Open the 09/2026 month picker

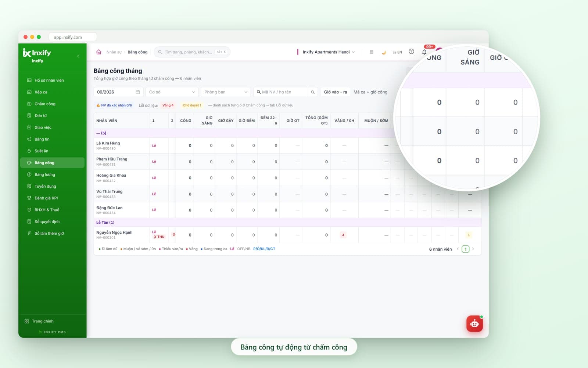(118, 92)
